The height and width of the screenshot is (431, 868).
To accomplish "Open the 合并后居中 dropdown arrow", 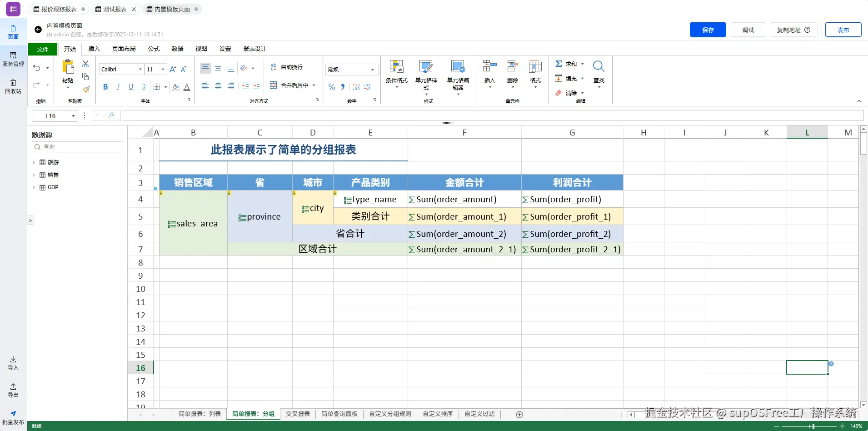I will [x=314, y=85].
